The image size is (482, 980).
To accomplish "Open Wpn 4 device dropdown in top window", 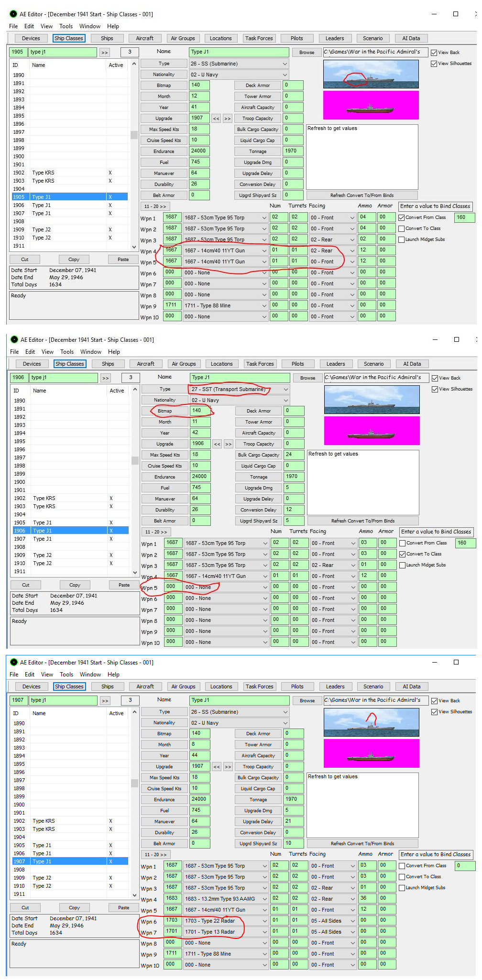I will [225, 250].
